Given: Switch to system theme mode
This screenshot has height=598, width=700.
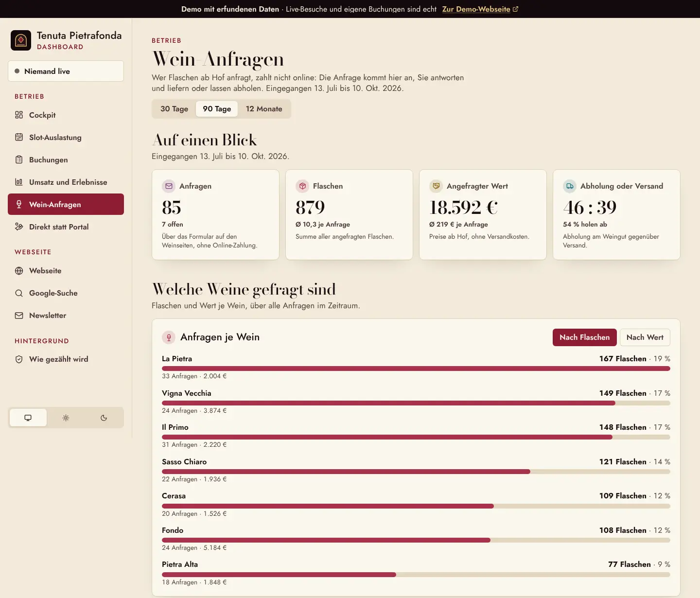Looking at the screenshot, I should pyautogui.click(x=28, y=418).
